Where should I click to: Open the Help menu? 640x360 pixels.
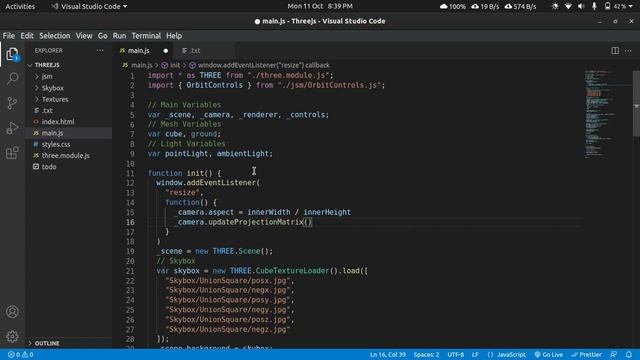click(x=174, y=36)
